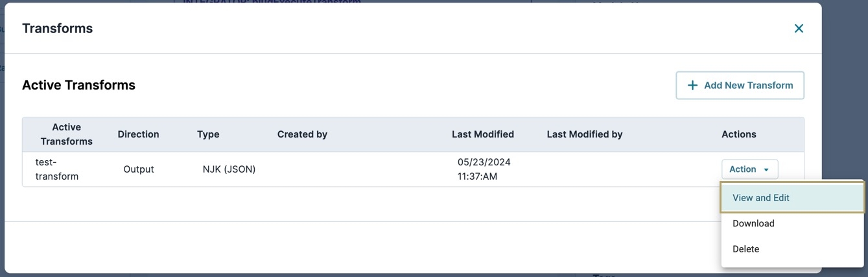Click the Last Modified by column header
Viewport: 868px width, 277px height.
[x=585, y=134]
